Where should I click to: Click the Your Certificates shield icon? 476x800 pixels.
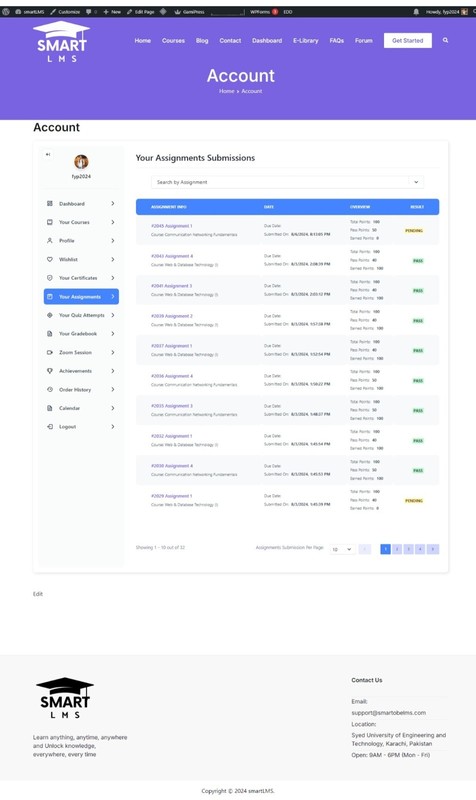pos(49,278)
